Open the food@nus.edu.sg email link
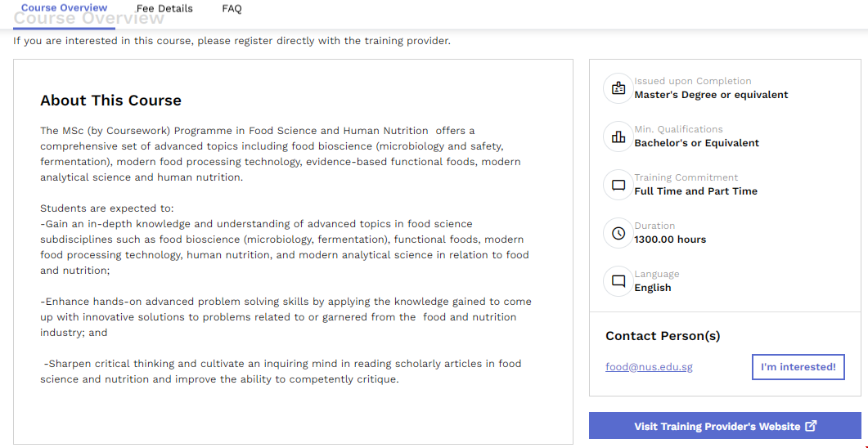 click(x=649, y=367)
